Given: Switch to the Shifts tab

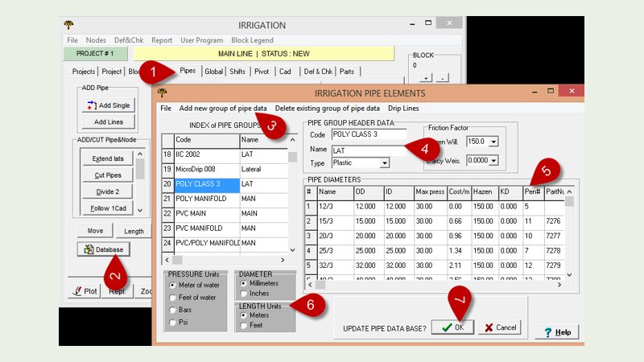Looking at the screenshot, I should [x=237, y=72].
